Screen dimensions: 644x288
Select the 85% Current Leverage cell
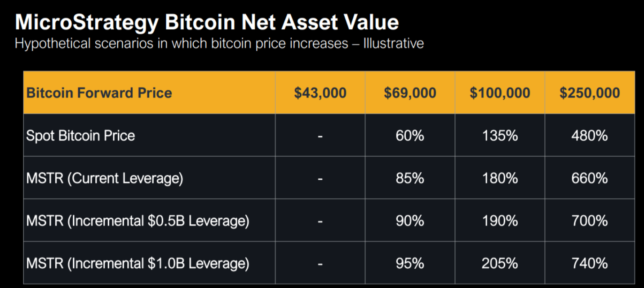[410, 178]
